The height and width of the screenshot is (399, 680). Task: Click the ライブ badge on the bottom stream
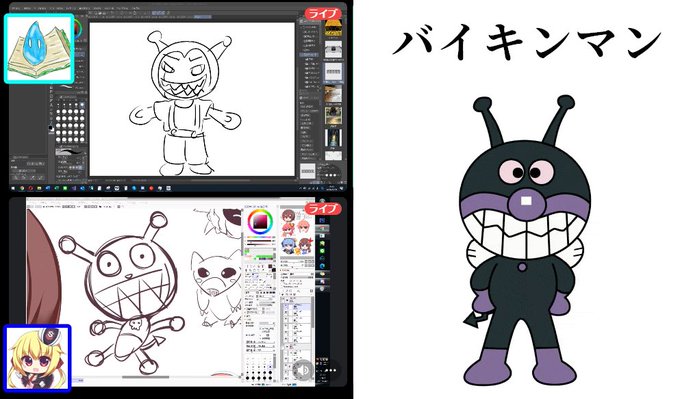[x=322, y=209]
